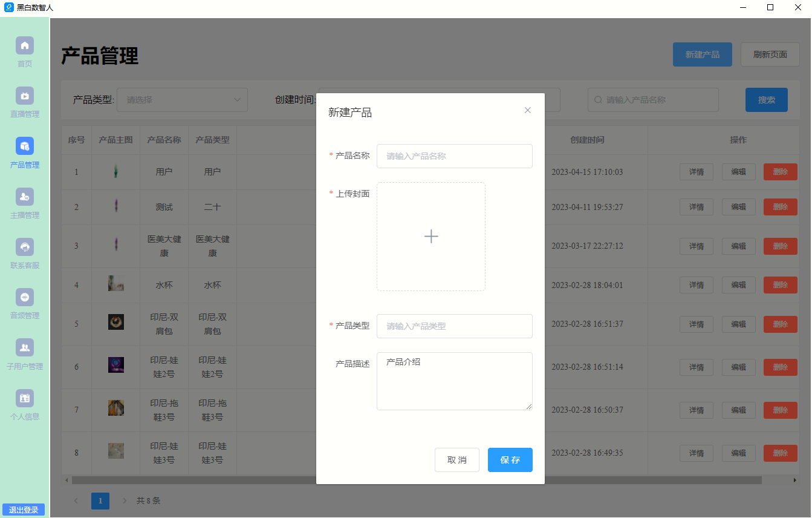Open 子用户管理 sub-user icon

coord(25,347)
